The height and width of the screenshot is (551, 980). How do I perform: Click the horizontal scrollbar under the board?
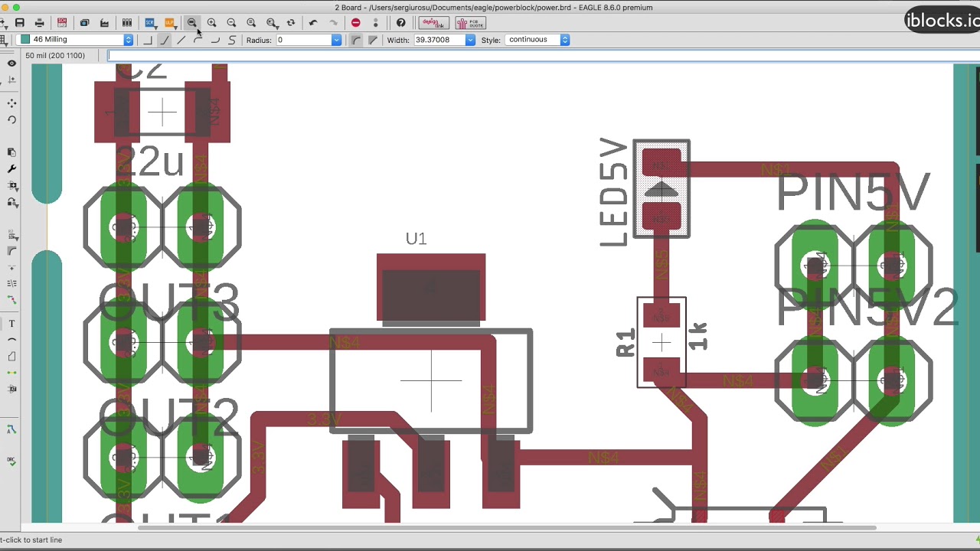click(507, 527)
